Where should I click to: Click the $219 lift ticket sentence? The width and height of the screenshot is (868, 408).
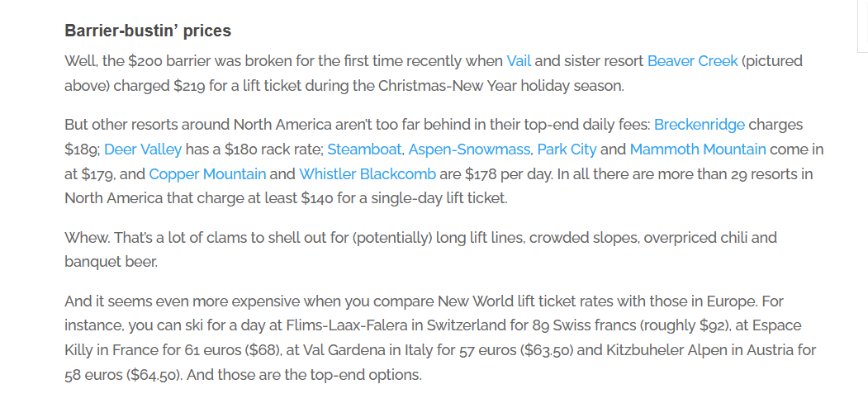click(434, 74)
